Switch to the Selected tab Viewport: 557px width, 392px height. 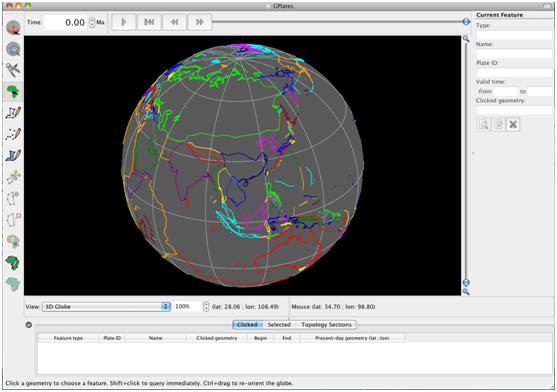coord(279,325)
